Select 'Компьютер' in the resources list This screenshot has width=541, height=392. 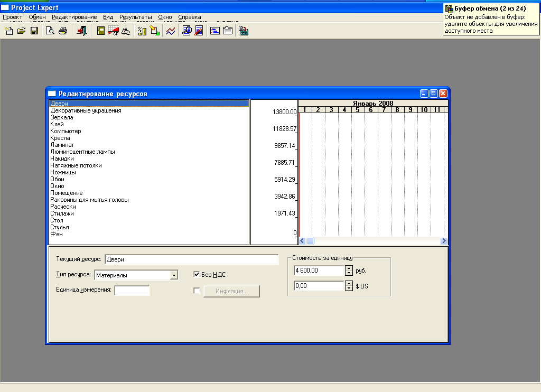point(66,131)
